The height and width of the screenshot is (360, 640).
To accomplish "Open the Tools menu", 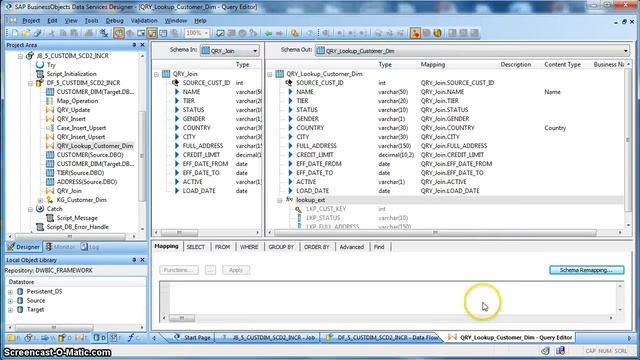I will (91, 20).
